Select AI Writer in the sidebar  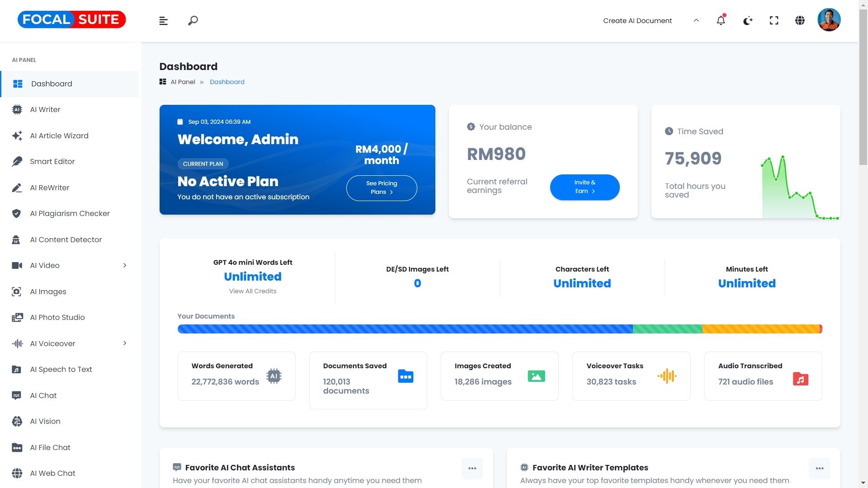pos(45,110)
